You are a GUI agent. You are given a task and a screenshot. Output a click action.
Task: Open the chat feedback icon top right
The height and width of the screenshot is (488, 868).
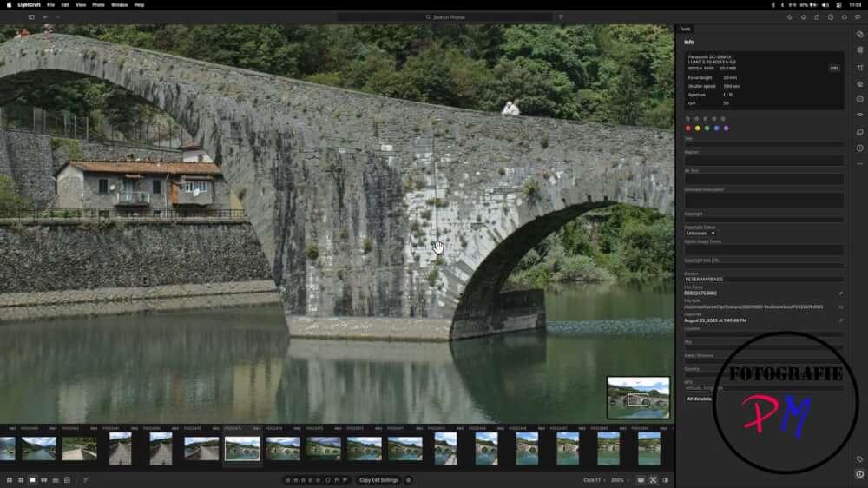pos(858,17)
